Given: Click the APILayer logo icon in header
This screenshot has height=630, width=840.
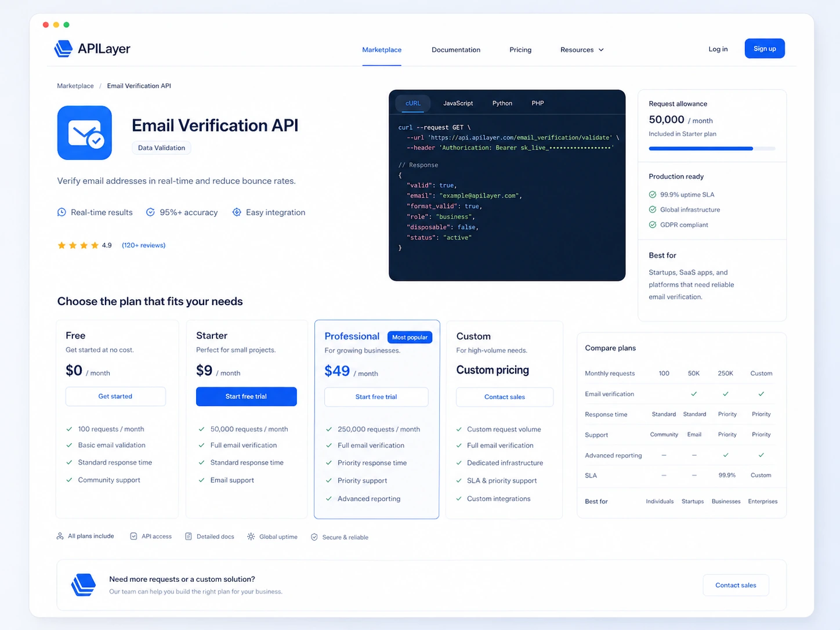Looking at the screenshot, I should coord(63,49).
